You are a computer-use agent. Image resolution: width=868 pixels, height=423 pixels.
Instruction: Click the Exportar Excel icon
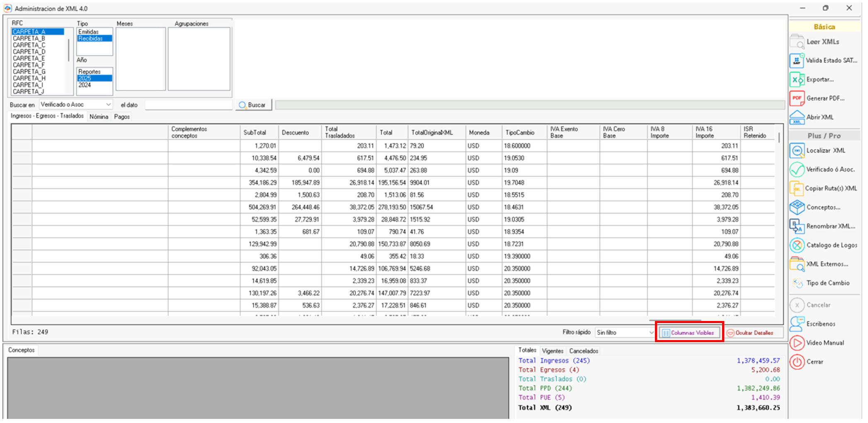(x=797, y=80)
